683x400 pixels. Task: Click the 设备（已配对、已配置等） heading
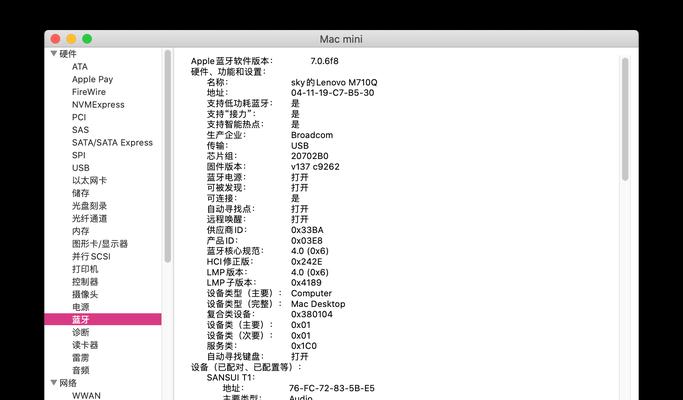(246, 367)
